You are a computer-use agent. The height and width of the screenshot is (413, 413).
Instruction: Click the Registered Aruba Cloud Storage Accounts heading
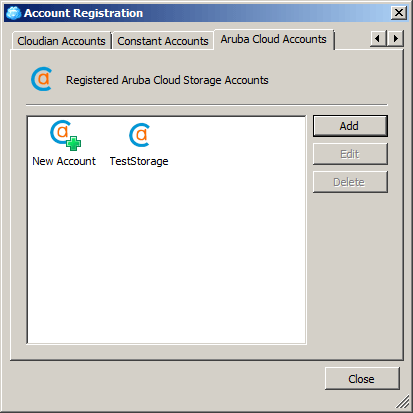(167, 80)
